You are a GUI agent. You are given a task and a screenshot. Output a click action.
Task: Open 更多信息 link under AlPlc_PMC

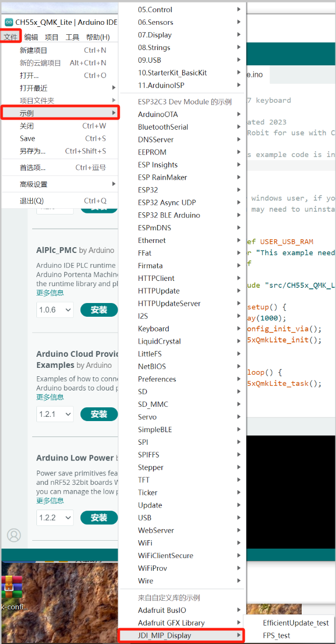50,293
